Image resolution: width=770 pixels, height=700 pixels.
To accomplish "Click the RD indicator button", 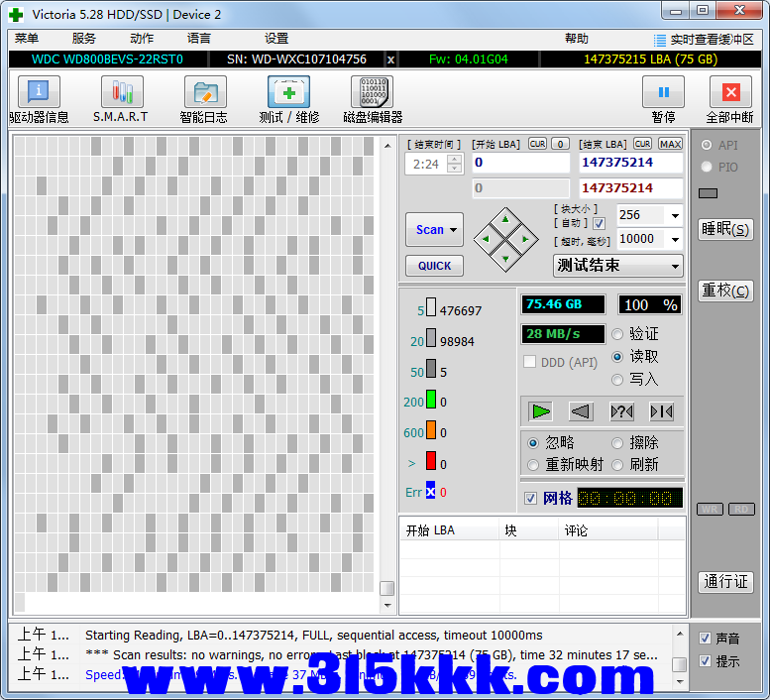I will pyautogui.click(x=741, y=510).
